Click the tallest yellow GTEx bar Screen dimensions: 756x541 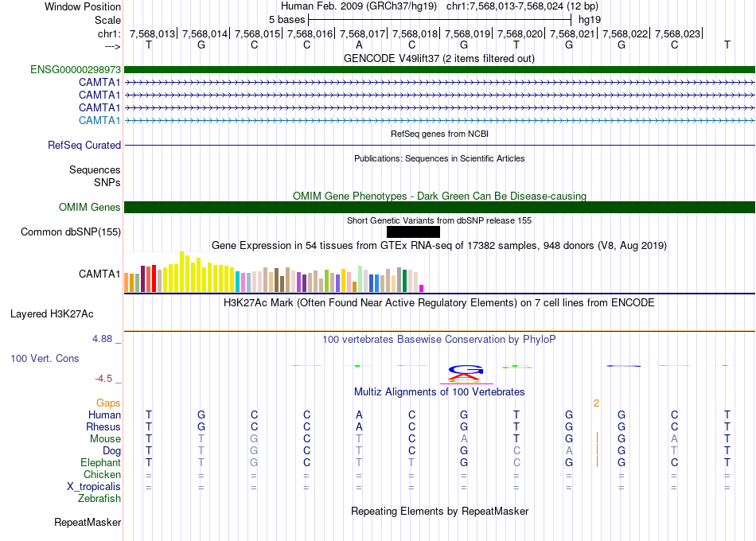[x=181, y=271]
